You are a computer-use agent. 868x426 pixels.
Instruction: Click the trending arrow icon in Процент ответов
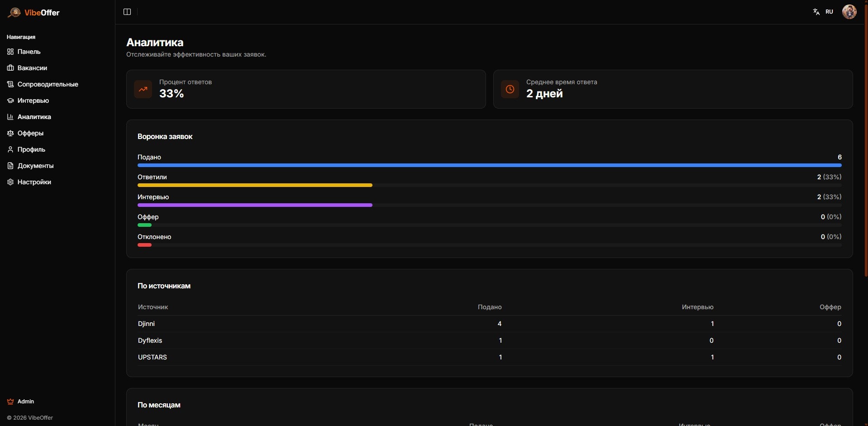point(143,89)
